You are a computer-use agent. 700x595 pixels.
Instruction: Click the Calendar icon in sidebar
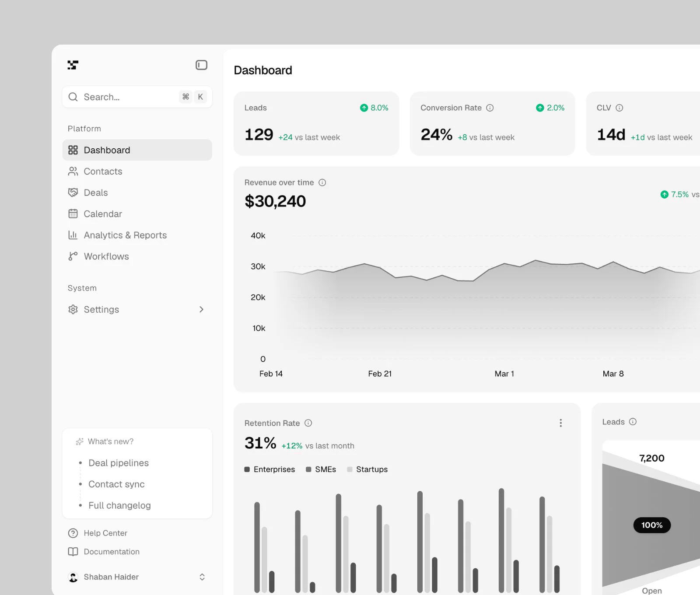(x=73, y=214)
